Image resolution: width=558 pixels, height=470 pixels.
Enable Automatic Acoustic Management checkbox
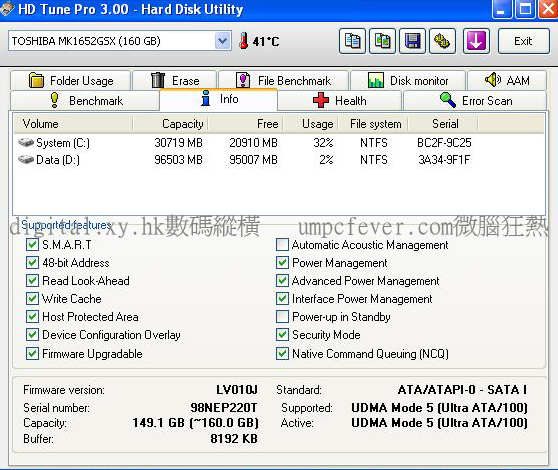(x=283, y=245)
